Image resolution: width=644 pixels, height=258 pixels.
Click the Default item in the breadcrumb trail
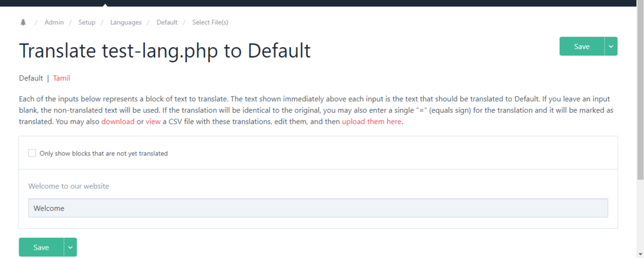(167, 23)
